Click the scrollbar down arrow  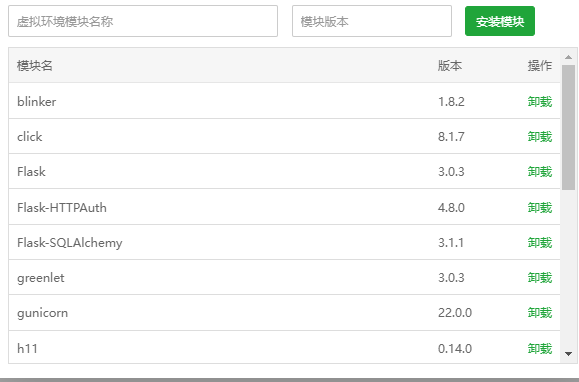(569, 354)
